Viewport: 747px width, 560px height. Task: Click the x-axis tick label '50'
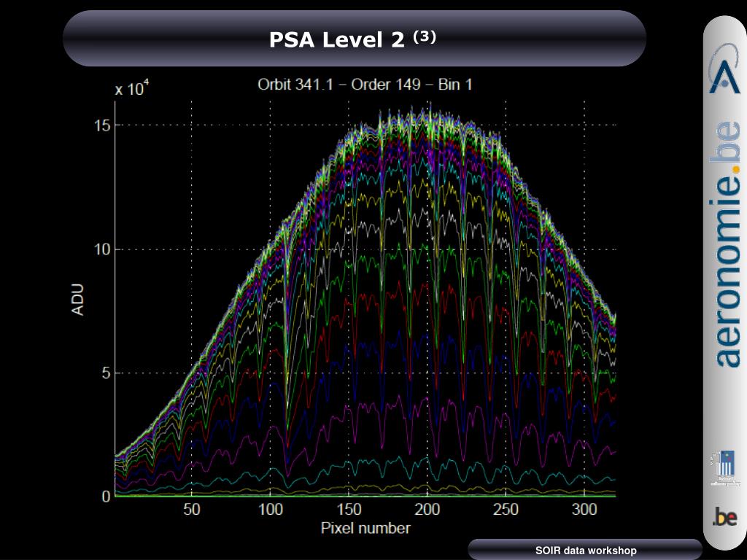click(192, 510)
